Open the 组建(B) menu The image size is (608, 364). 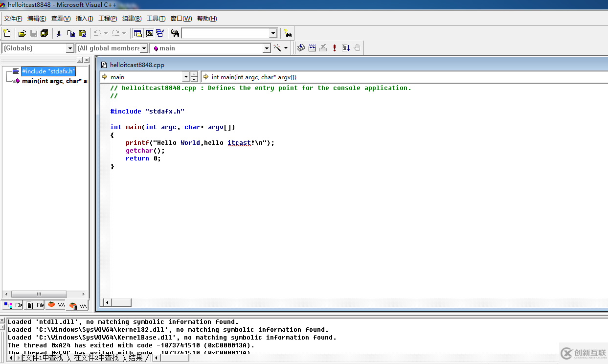132,19
